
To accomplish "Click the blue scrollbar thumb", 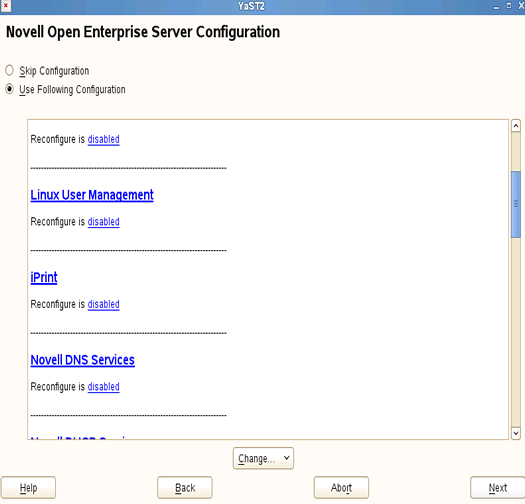I will [516, 205].
